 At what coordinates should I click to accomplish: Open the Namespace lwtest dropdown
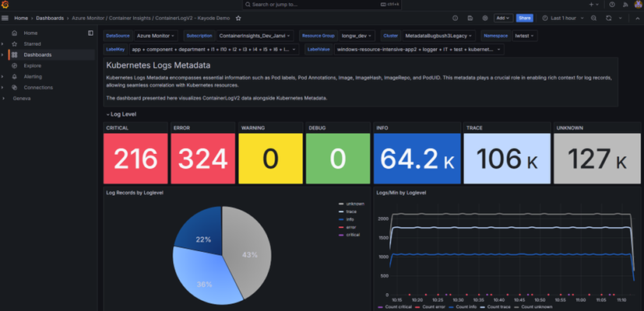525,36
